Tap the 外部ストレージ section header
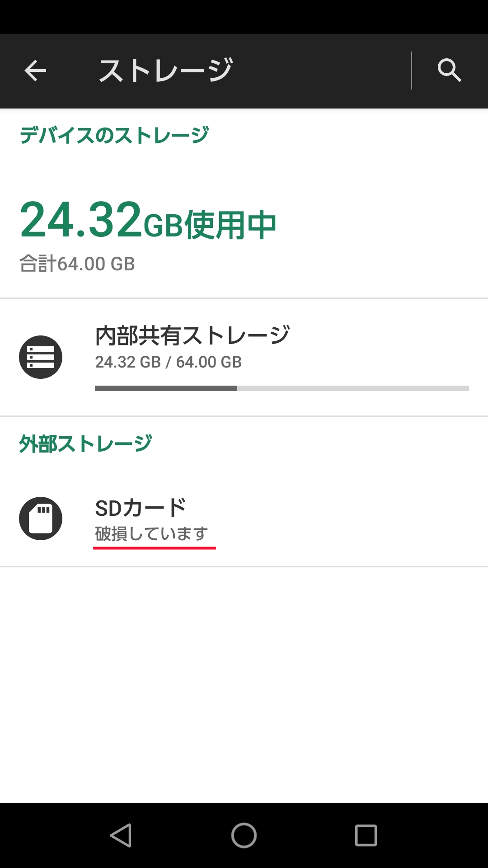488x868 pixels. click(x=85, y=444)
